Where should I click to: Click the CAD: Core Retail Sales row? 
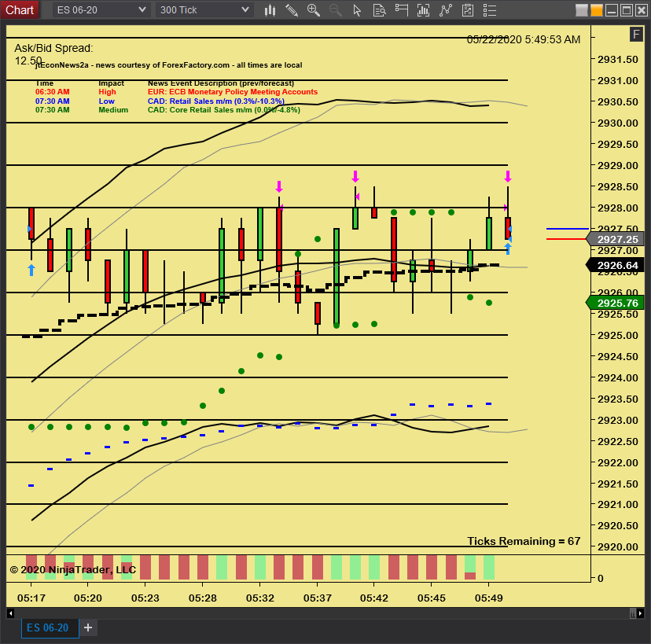pyautogui.click(x=167, y=110)
